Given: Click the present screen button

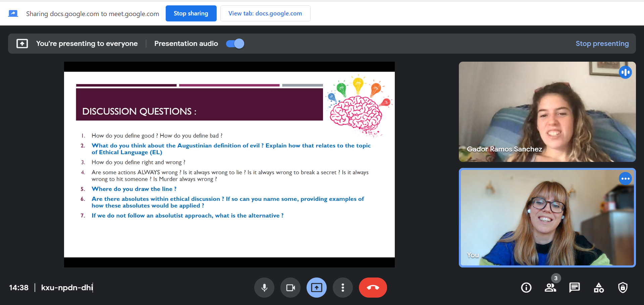Looking at the screenshot, I should pyautogui.click(x=317, y=288).
